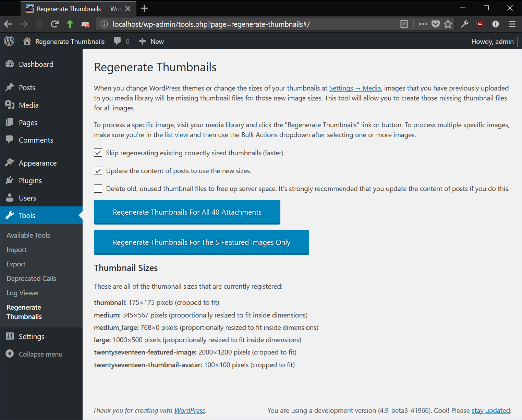522x420 pixels.
Task: Bookmark this page with the star
Action: click(x=448, y=24)
